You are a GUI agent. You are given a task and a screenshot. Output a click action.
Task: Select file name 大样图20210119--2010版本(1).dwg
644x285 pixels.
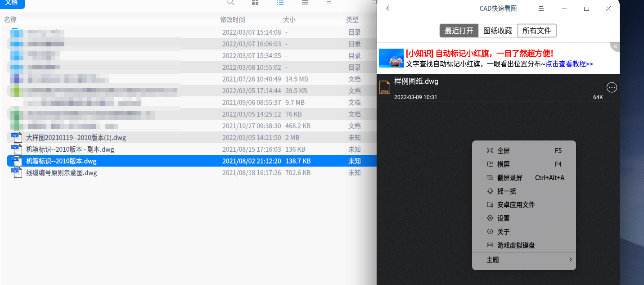pyautogui.click(x=76, y=137)
